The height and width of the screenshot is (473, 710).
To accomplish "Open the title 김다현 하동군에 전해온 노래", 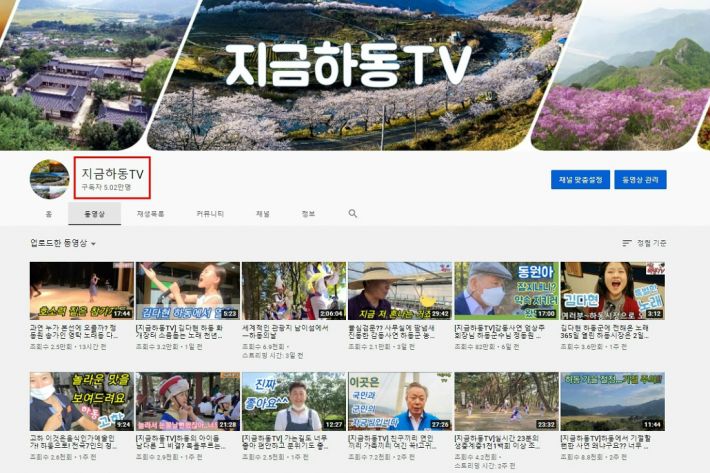I will (x=604, y=331).
